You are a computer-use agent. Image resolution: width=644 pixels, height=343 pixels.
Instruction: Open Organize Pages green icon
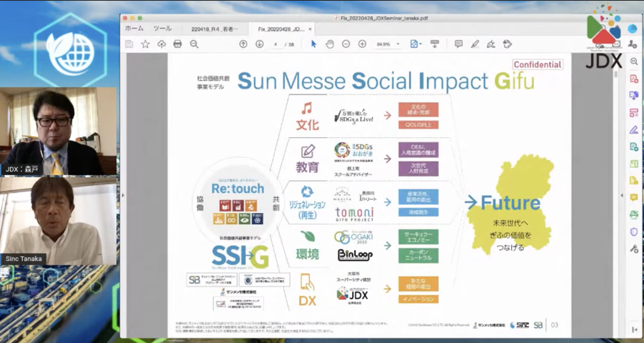coord(634,164)
